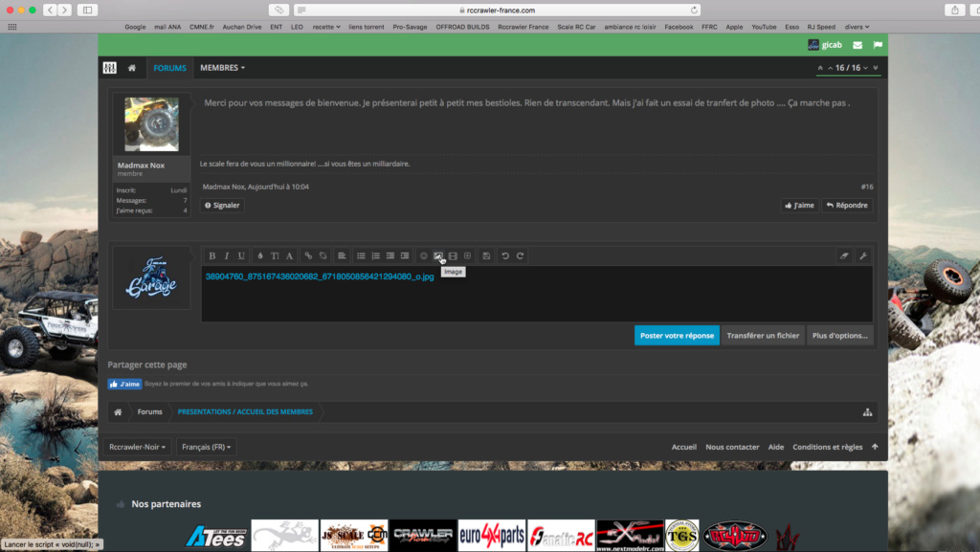Expand the MEMBRES dropdown menu

pyautogui.click(x=222, y=68)
